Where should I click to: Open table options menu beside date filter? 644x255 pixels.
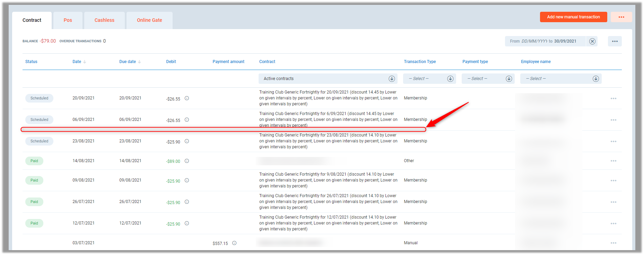(615, 41)
